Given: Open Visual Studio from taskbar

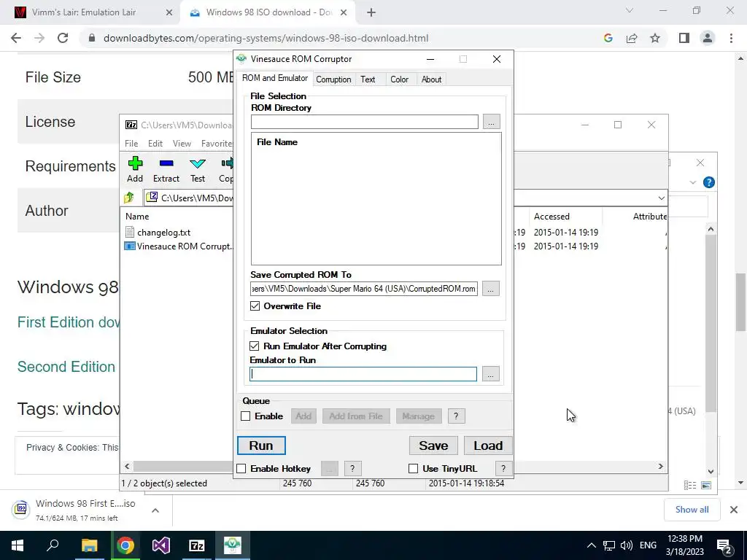Looking at the screenshot, I should pyautogui.click(x=161, y=545).
